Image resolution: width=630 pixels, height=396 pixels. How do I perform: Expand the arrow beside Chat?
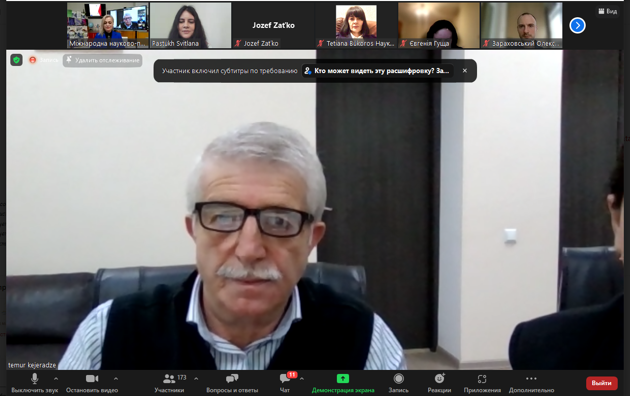tap(302, 379)
